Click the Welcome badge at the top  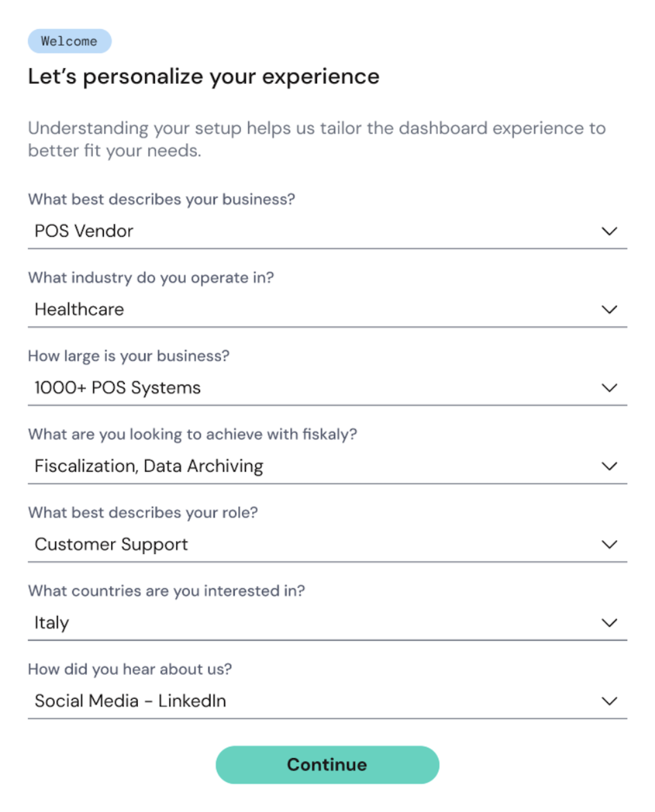pos(69,41)
